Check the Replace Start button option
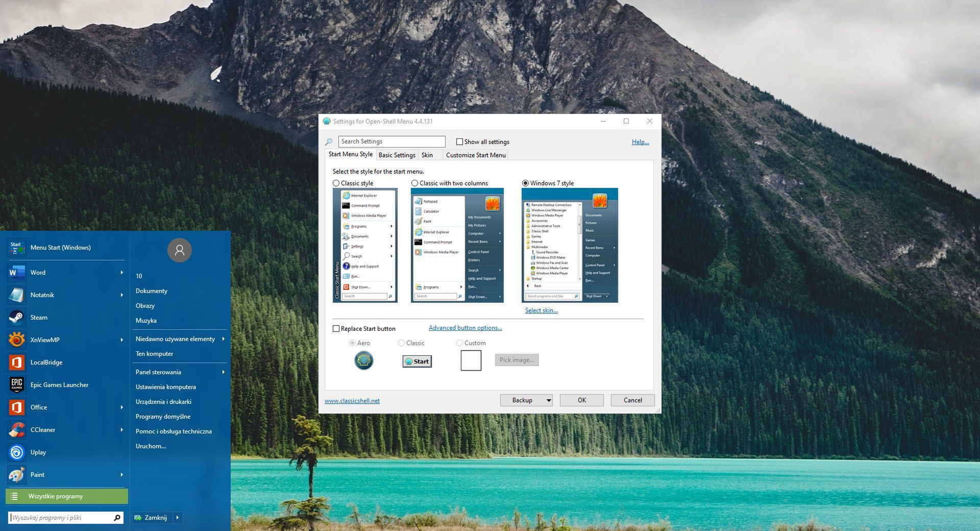The image size is (980, 531). [x=336, y=329]
